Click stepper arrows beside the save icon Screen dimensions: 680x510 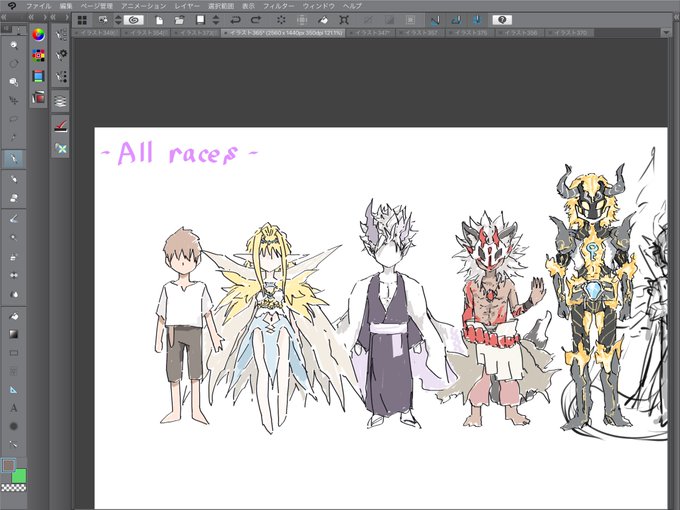point(216,20)
